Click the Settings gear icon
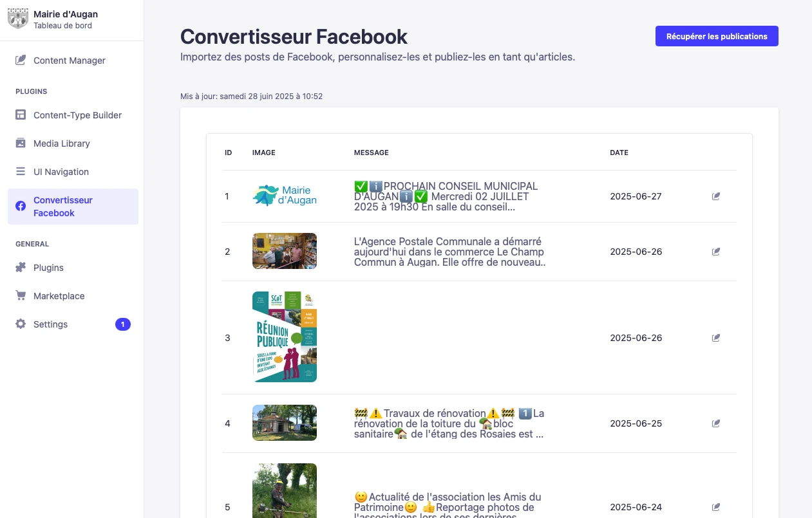Image resolution: width=812 pixels, height=518 pixels. tap(21, 324)
